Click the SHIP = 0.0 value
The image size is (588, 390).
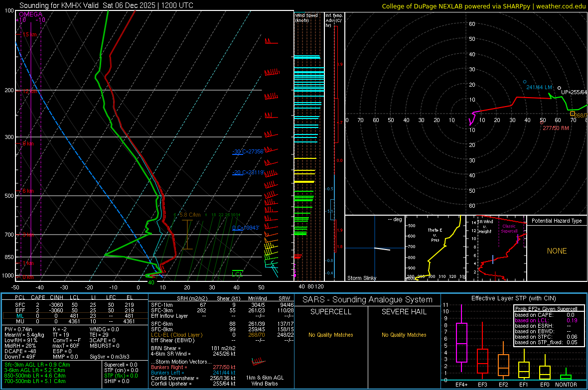(x=117, y=381)
